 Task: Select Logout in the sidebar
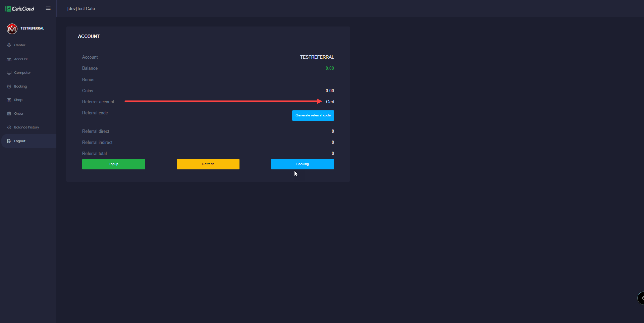tap(29, 141)
